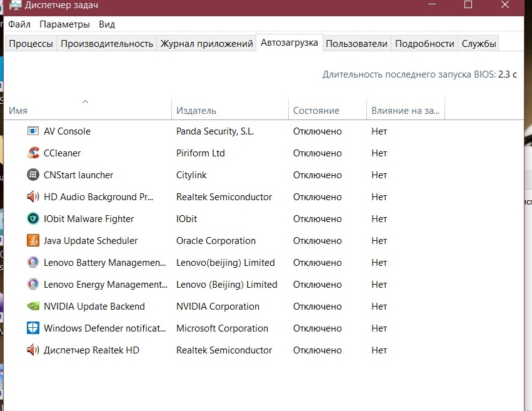The height and width of the screenshot is (411, 532).
Task: Select the IObit Malware Fighter entry name
Action: (89, 218)
